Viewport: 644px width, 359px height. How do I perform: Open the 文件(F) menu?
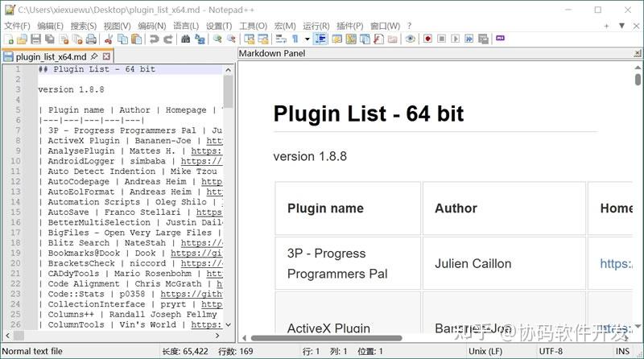click(x=17, y=26)
